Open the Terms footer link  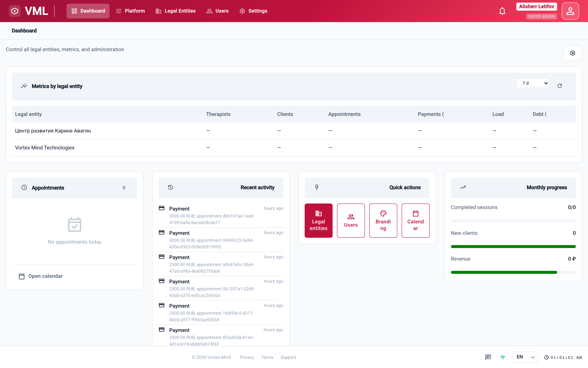[x=267, y=357]
